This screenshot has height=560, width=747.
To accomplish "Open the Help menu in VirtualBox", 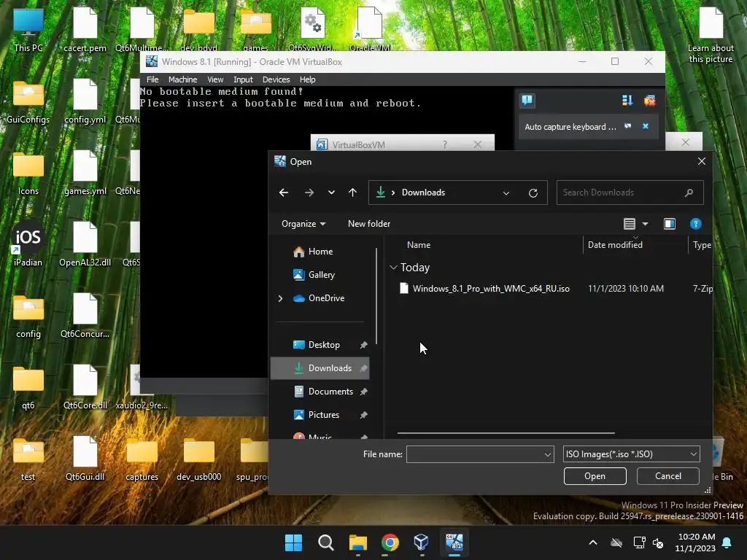I will point(307,79).
